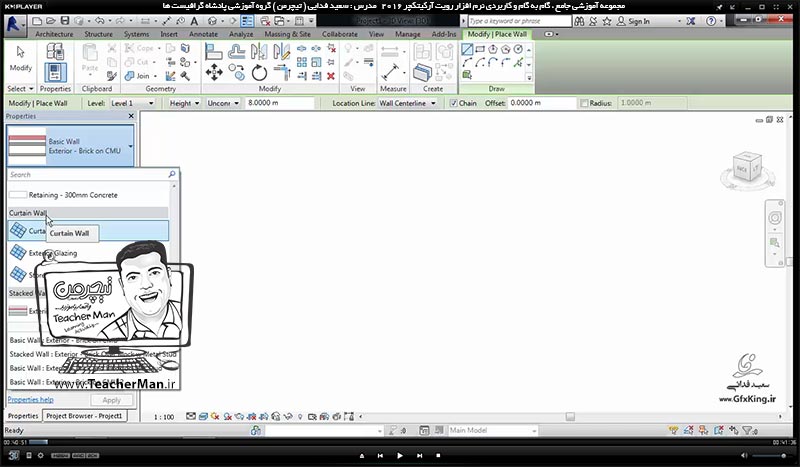Image resolution: width=800 pixels, height=467 pixels.
Task: Open Basic Wall type selector dropdown
Action: point(70,146)
